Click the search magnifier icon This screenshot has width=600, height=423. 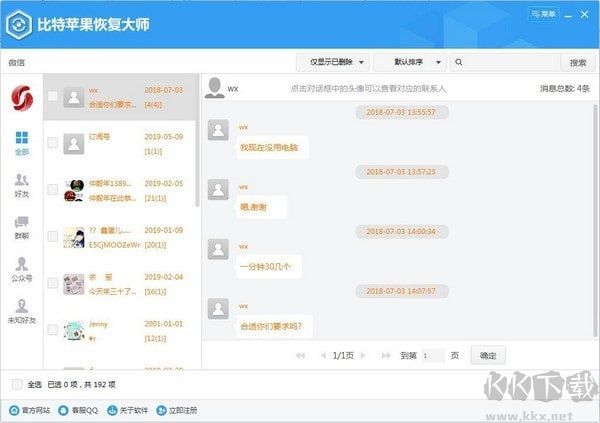(x=459, y=62)
